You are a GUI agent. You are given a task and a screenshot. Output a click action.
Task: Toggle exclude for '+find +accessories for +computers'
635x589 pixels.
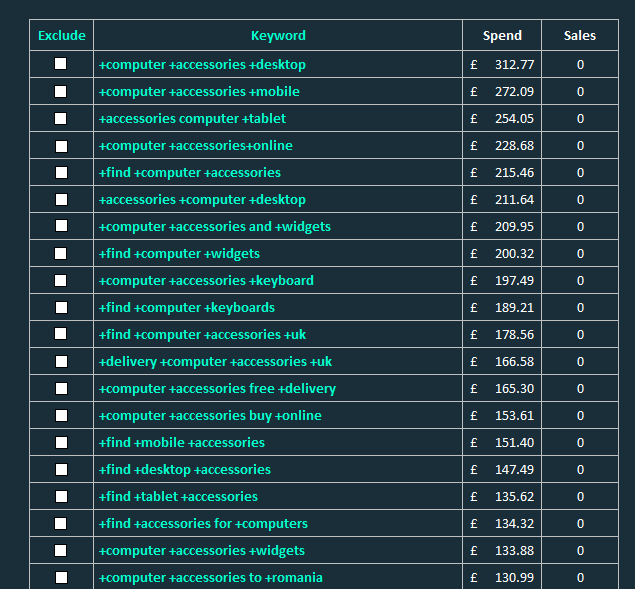61,523
